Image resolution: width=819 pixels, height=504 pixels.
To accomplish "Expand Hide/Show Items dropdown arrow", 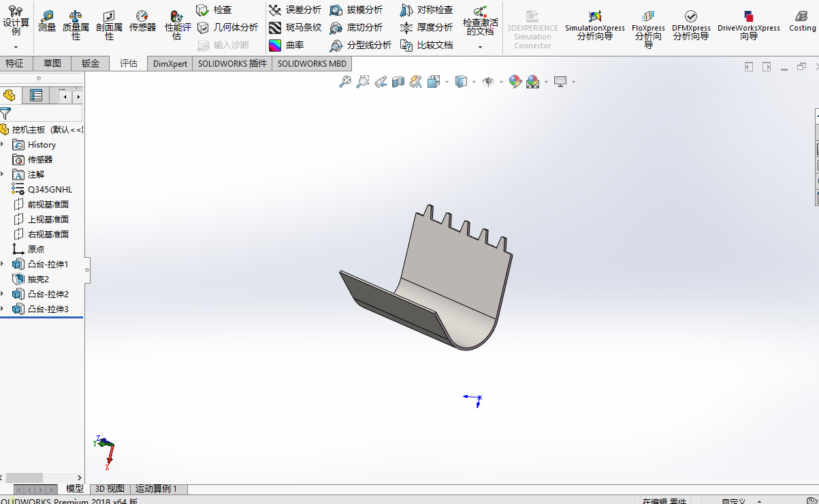I will tap(501, 82).
